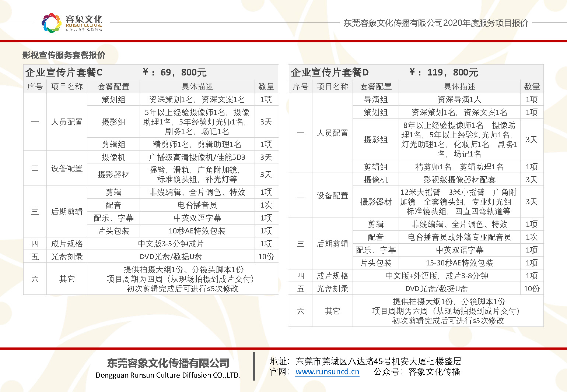Select Dongguan Runsun Culture Diffusion CO.,LTD. text

pos(168,375)
